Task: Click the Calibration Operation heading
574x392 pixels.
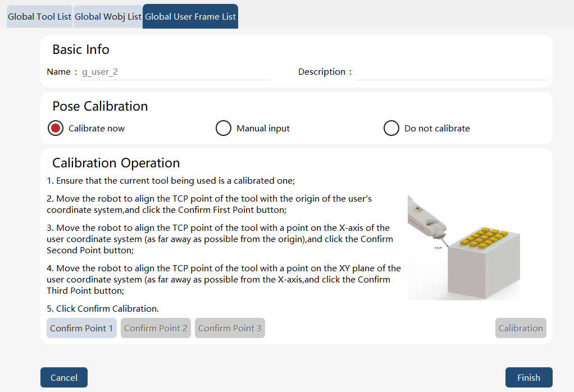Action: coord(116,163)
